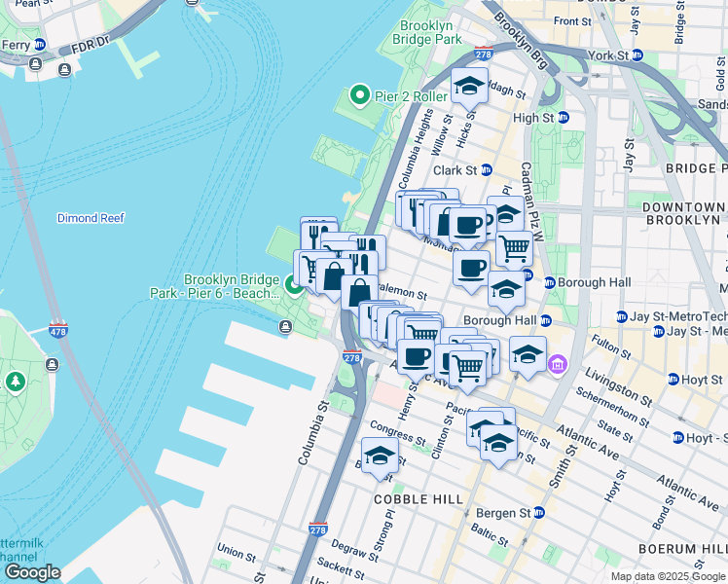Select the school marker beside Borough Hall station

point(506,293)
